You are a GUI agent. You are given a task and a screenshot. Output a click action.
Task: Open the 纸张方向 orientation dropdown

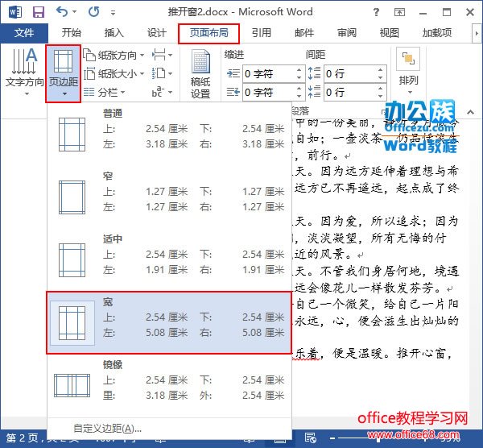[114, 56]
